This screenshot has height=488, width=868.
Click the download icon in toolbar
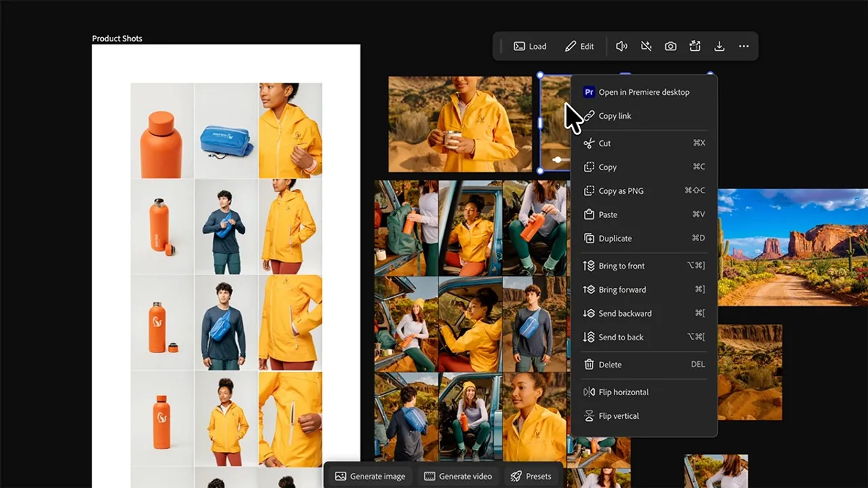[x=719, y=46]
